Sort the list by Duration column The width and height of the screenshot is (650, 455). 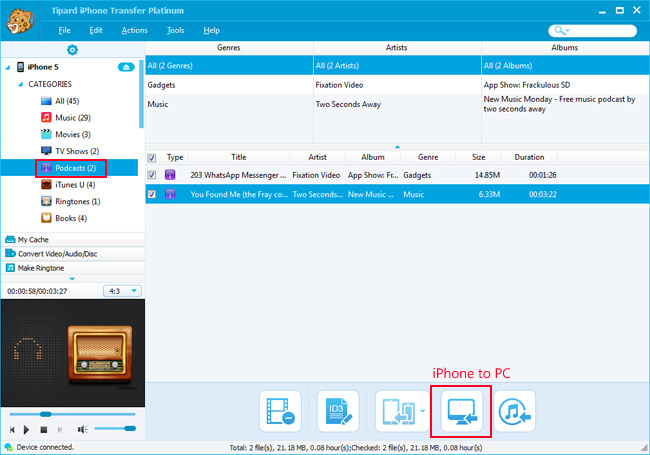529,157
